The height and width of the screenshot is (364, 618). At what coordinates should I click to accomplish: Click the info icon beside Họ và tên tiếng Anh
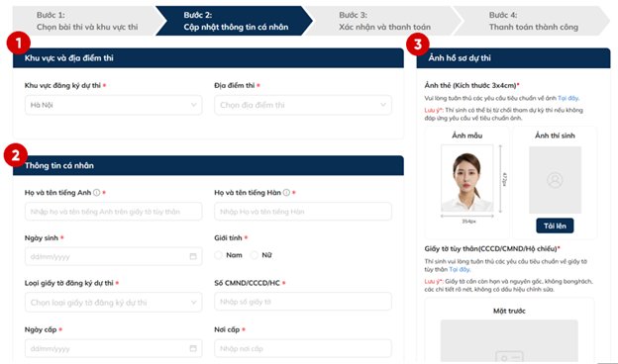(97, 193)
